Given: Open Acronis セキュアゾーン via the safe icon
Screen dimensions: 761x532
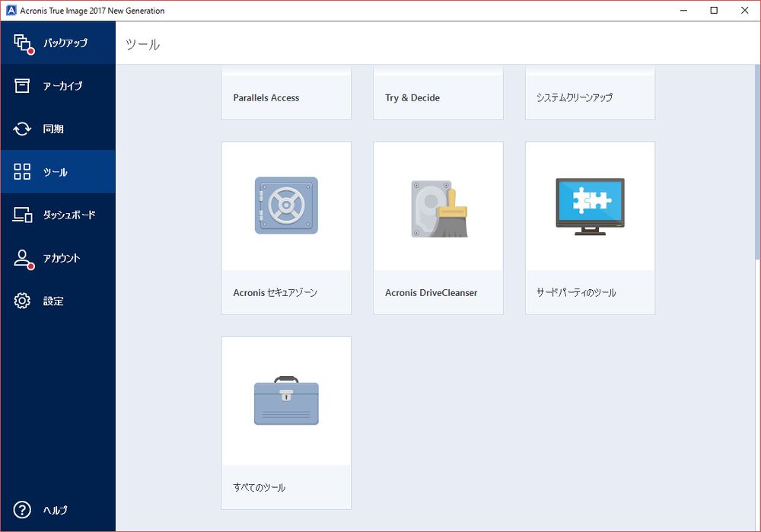Looking at the screenshot, I should point(285,205).
